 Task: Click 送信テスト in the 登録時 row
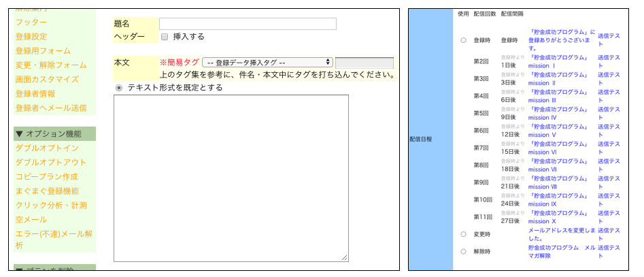click(609, 40)
